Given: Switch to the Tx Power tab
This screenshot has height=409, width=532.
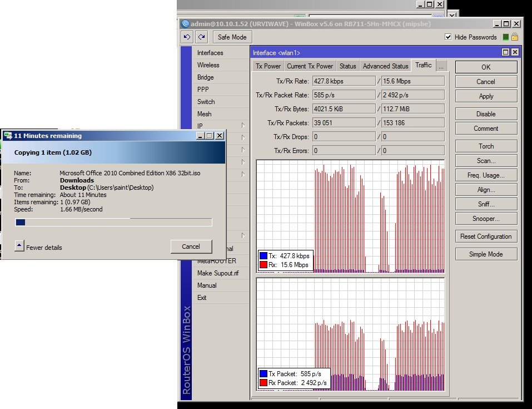Looking at the screenshot, I should click(268, 66).
